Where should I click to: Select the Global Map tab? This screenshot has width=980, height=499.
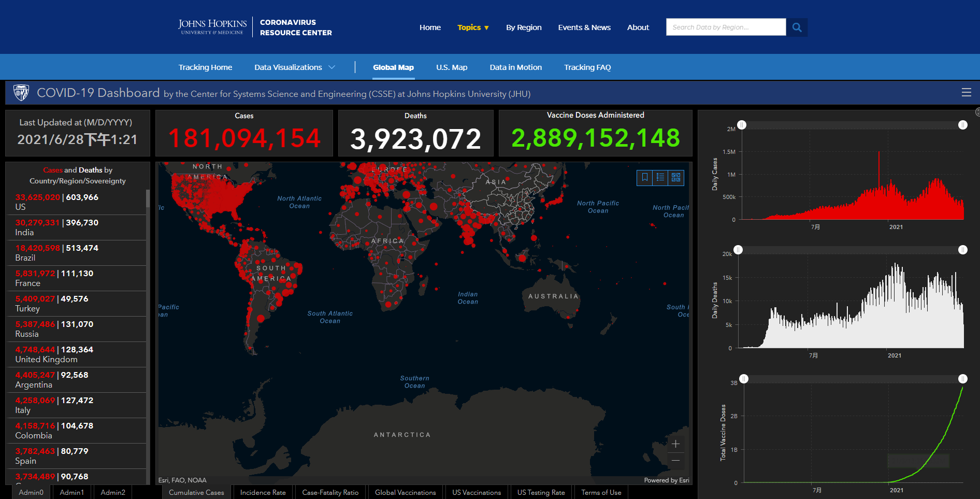(x=393, y=67)
